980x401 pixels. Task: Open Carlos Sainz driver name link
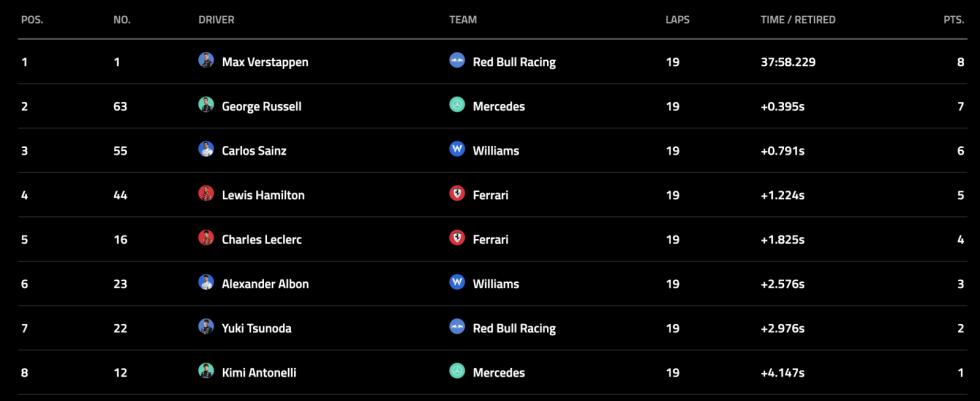(x=254, y=151)
